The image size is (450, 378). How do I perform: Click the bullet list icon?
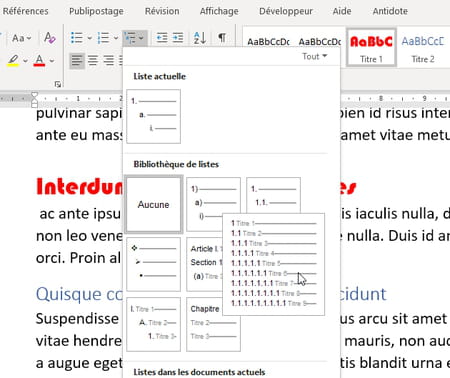77,38
